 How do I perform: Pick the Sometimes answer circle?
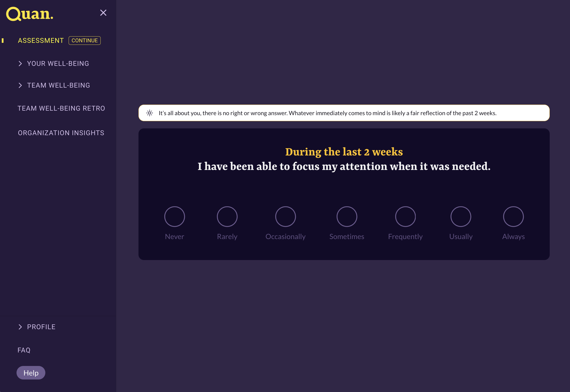[x=347, y=217]
